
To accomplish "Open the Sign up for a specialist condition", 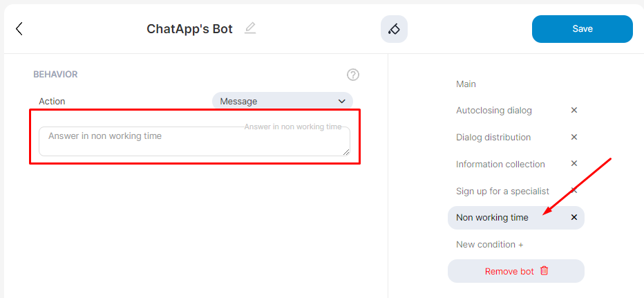I will point(502,191).
